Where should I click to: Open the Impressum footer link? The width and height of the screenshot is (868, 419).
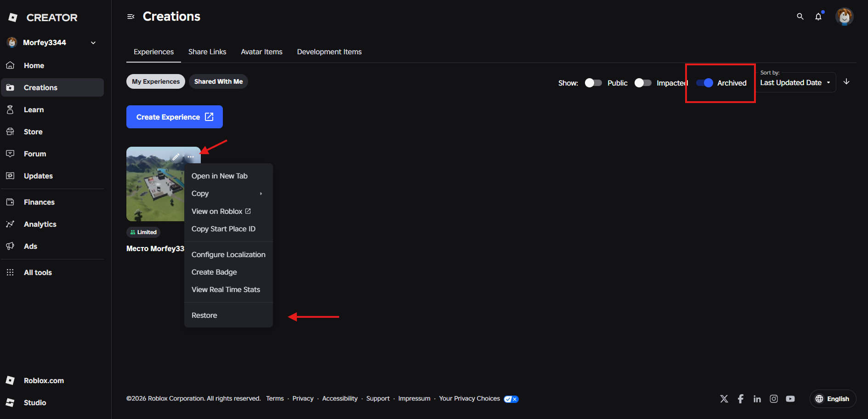click(414, 398)
